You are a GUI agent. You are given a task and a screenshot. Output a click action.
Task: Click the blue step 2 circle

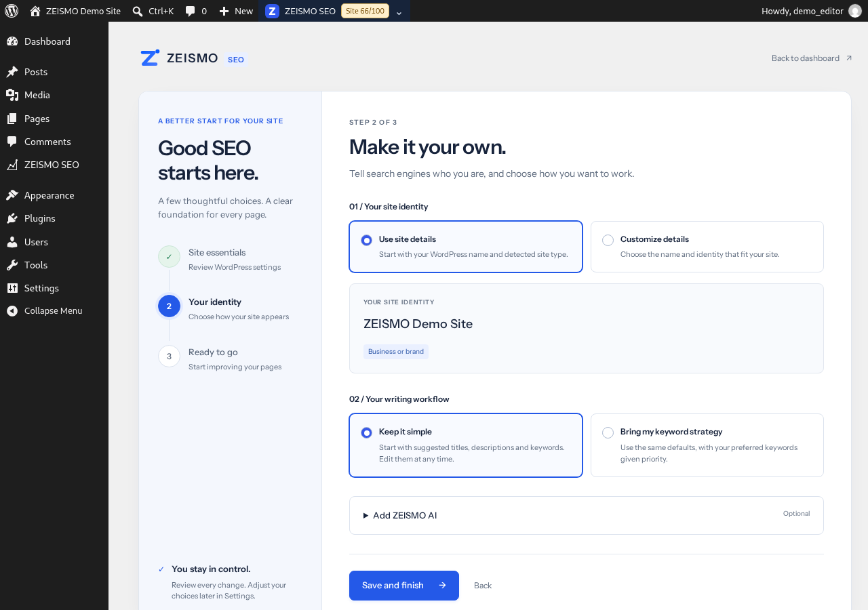[x=169, y=306]
